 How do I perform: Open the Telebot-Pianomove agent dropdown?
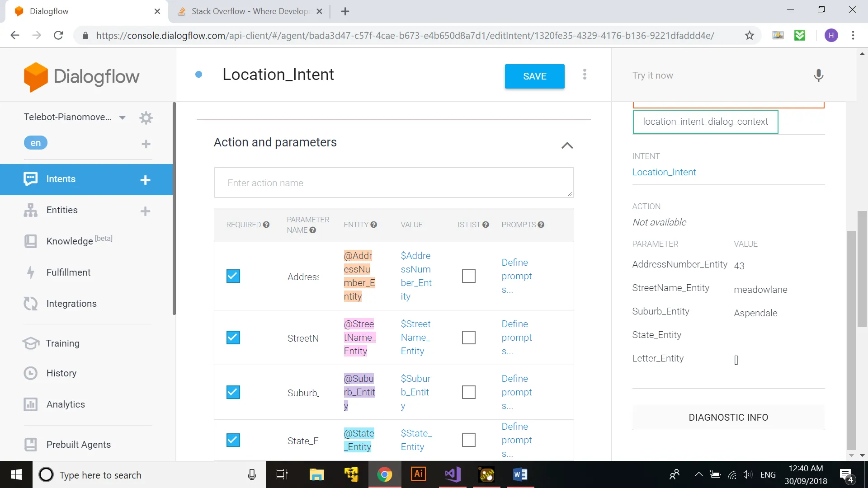(x=122, y=117)
